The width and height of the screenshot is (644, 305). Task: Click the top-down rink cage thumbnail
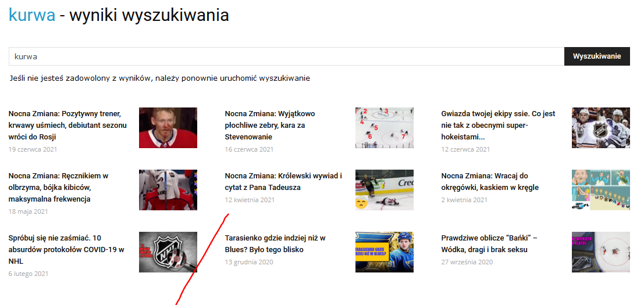[601, 252]
